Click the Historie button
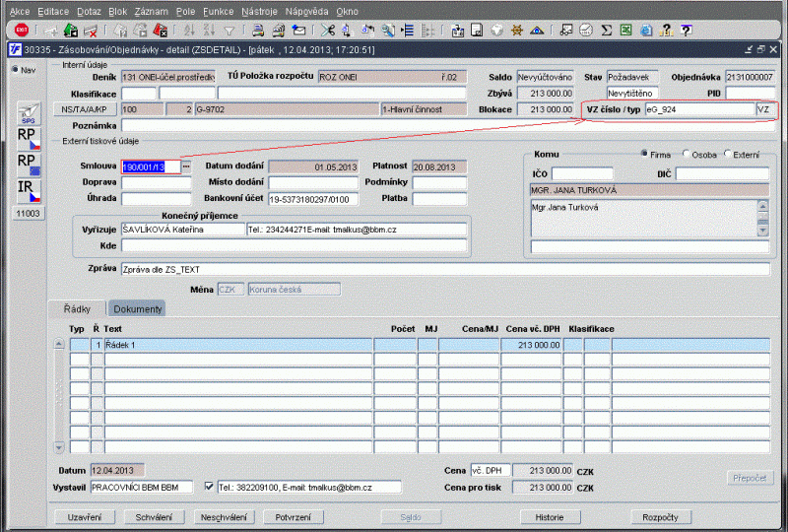 coord(550,516)
